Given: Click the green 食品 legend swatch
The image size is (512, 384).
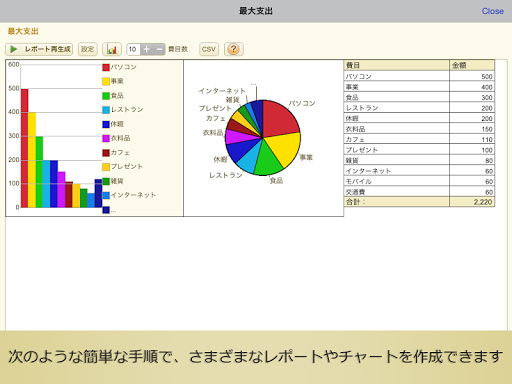Looking at the screenshot, I should pyautogui.click(x=106, y=96).
